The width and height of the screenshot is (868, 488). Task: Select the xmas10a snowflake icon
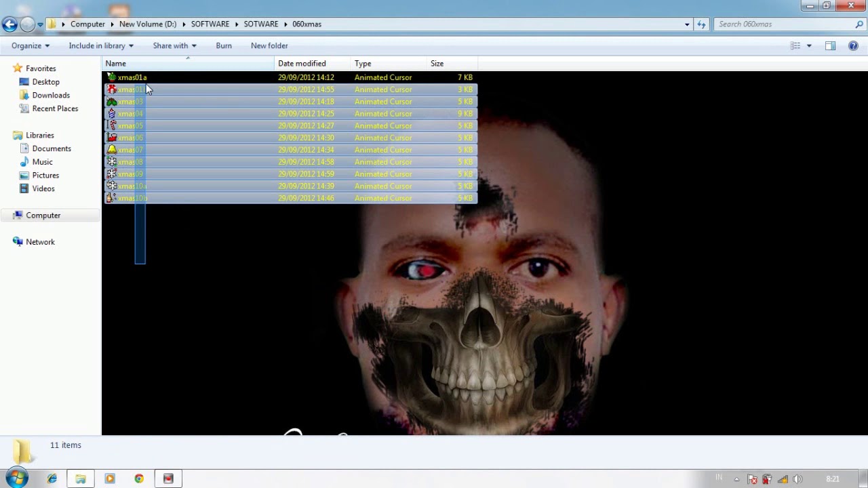tap(112, 186)
